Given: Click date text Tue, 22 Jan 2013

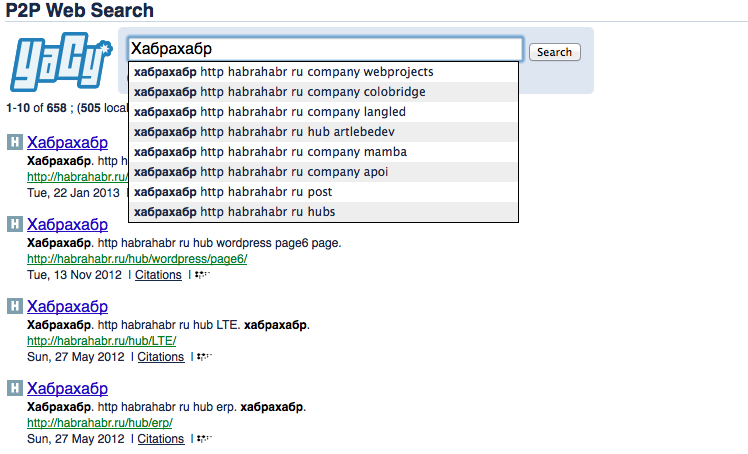Looking at the screenshot, I should coord(73,193).
